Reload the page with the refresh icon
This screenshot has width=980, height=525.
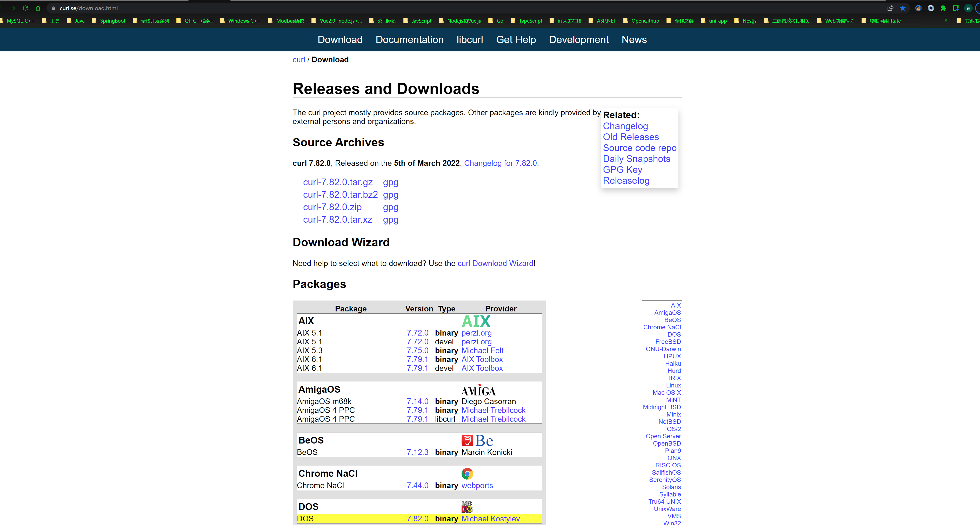click(25, 8)
